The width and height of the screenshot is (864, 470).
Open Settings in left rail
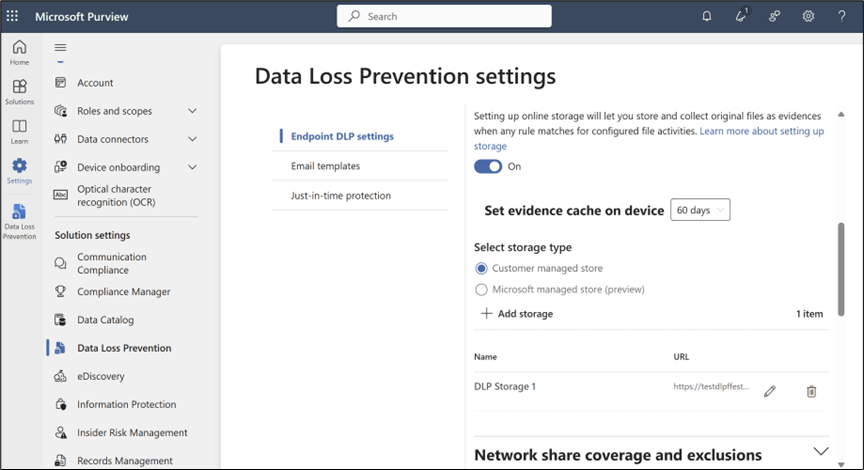click(19, 171)
